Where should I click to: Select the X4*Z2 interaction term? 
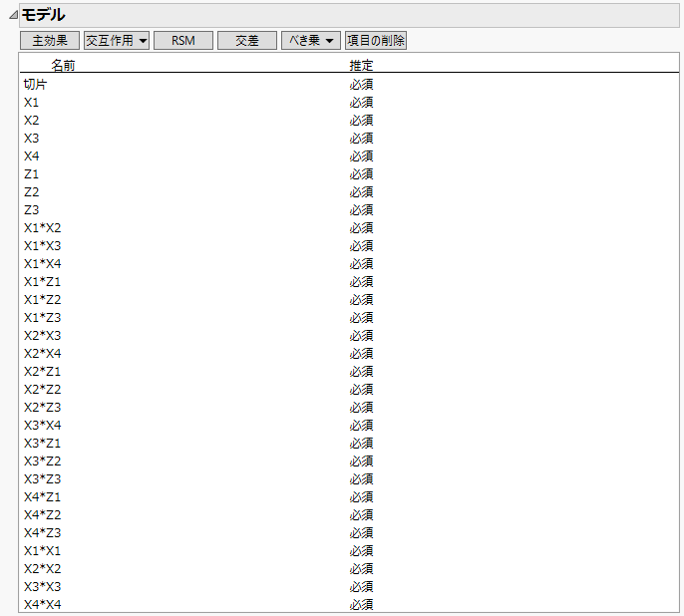point(42,515)
